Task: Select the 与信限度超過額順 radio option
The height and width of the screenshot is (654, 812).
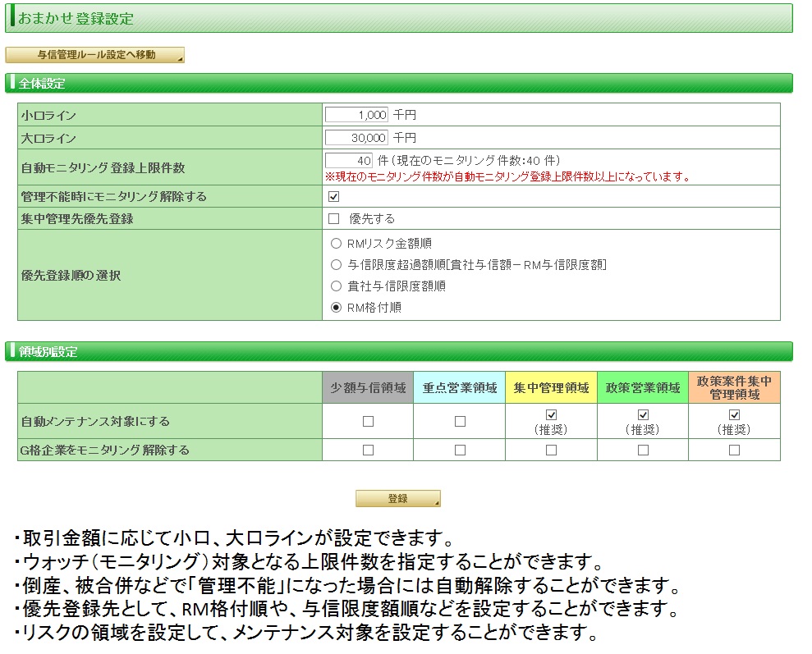Action: [x=336, y=264]
